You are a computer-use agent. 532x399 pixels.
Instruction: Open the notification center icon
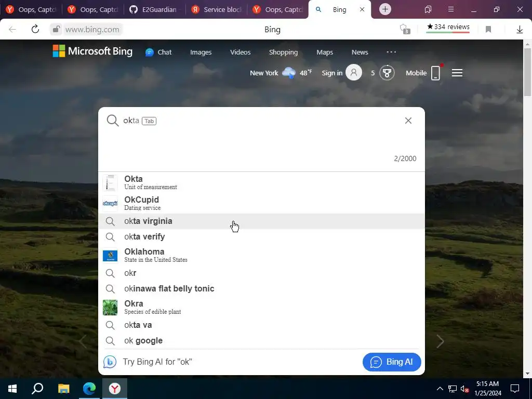coord(515,389)
